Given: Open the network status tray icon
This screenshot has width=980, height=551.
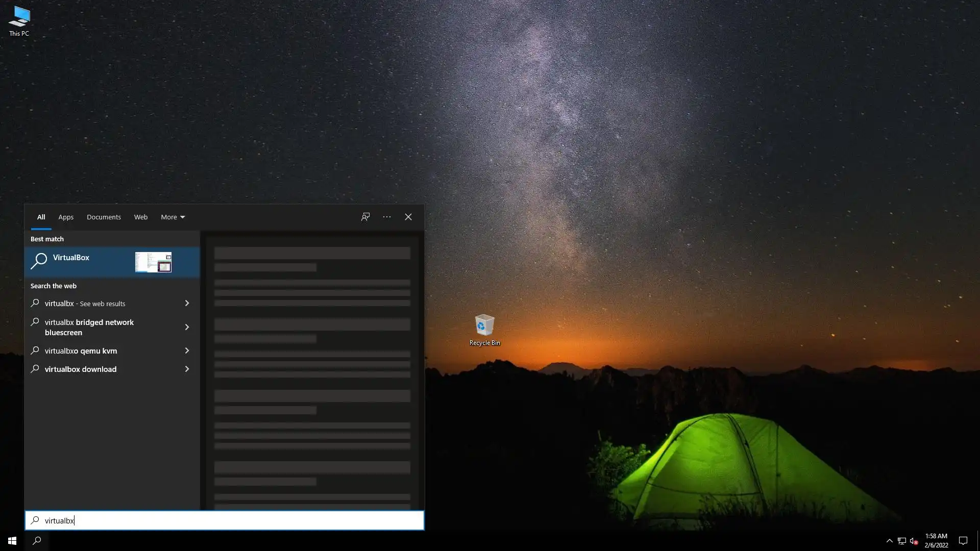Looking at the screenshot, I should point(901,541).
